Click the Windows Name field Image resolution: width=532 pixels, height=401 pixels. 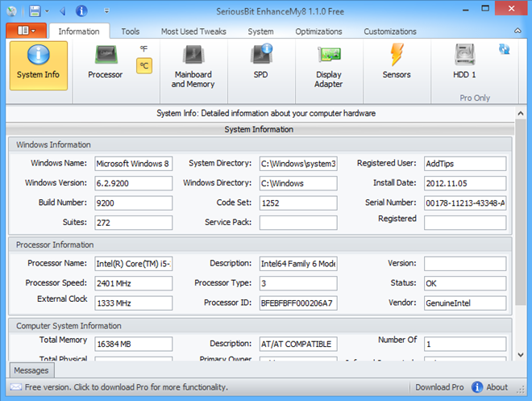point(133,164)
